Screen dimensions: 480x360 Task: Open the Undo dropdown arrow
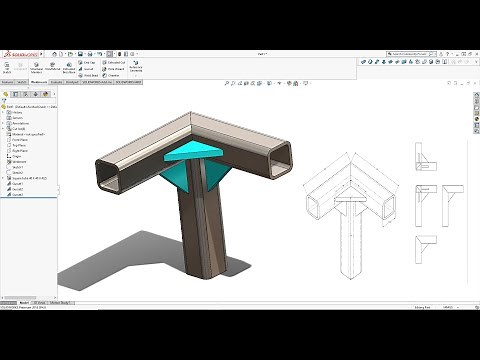point(103,54)
